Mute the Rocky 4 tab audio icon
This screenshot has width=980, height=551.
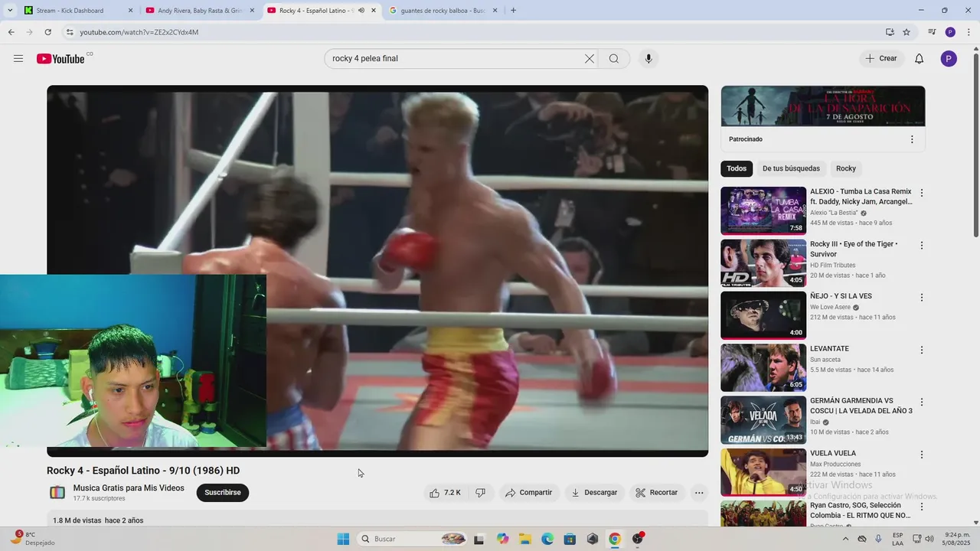coord(361,11)
